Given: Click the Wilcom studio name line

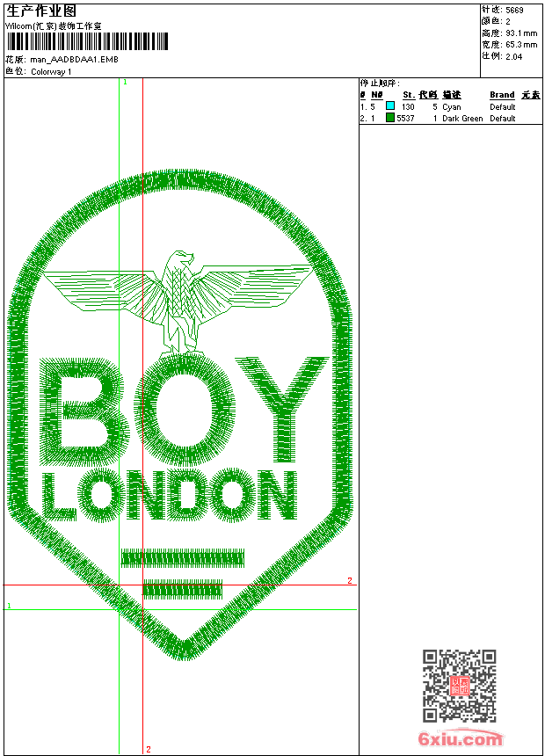Looking at the screenshot, I should (x=54, y=26).
